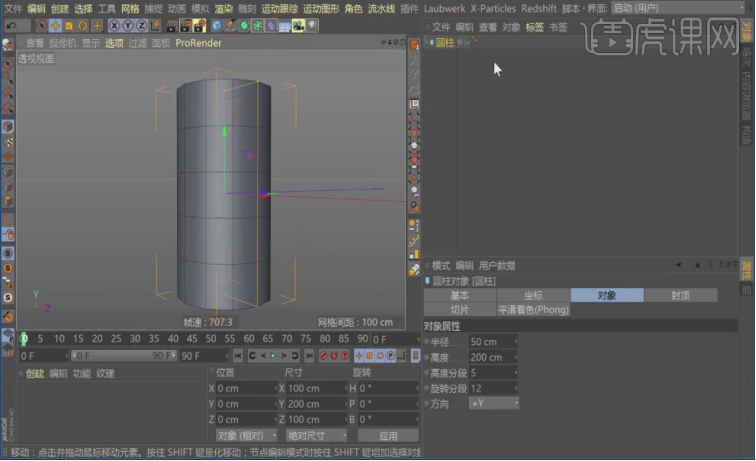Click Render to Picture Viewer icon
Viewport: 756px width, 461px height.
click(186, 26)
